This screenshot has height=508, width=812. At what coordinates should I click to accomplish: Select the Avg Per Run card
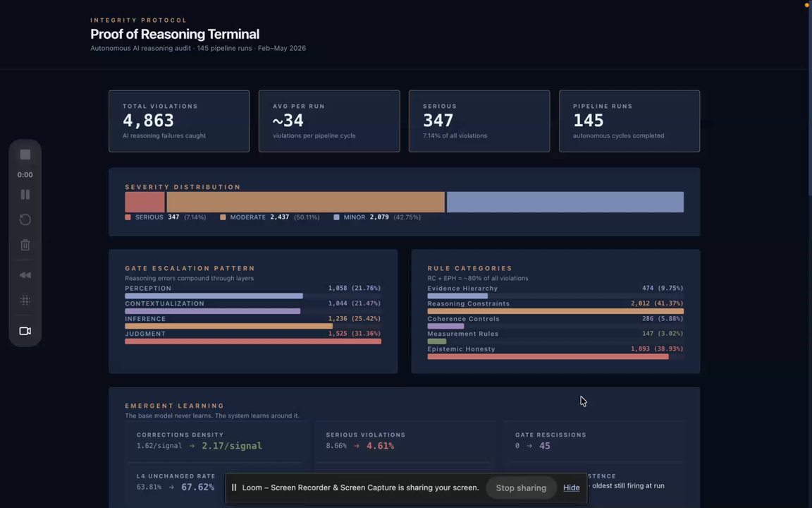coord(329,121)
